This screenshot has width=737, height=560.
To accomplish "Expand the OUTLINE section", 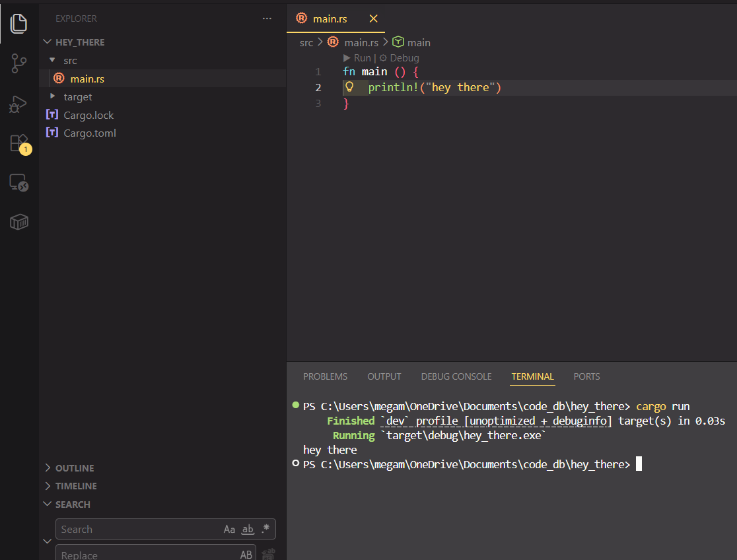I will click(48, 468).
